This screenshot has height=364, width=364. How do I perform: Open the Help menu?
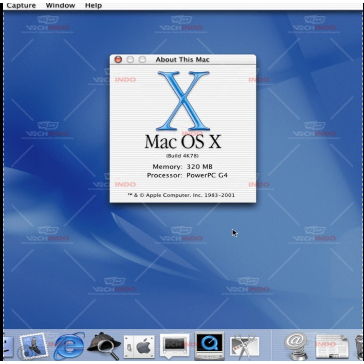click(x=93, y=5)
